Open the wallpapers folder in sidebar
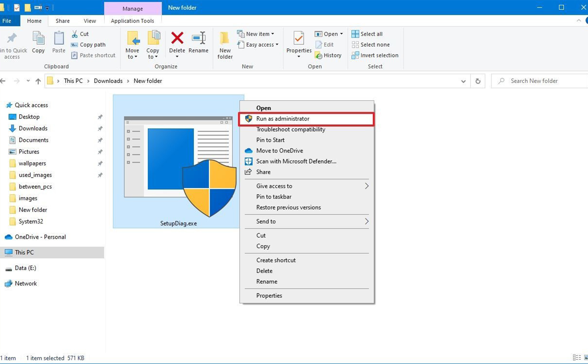 tap(32, 163)
